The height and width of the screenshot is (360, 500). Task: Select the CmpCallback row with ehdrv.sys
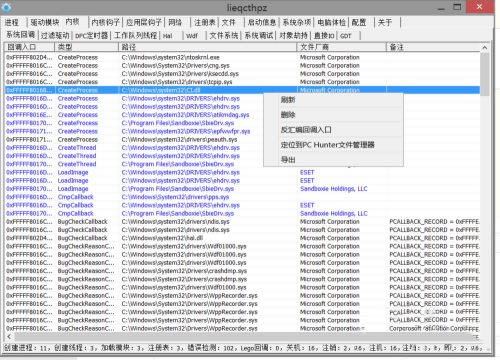coord(242,205)
